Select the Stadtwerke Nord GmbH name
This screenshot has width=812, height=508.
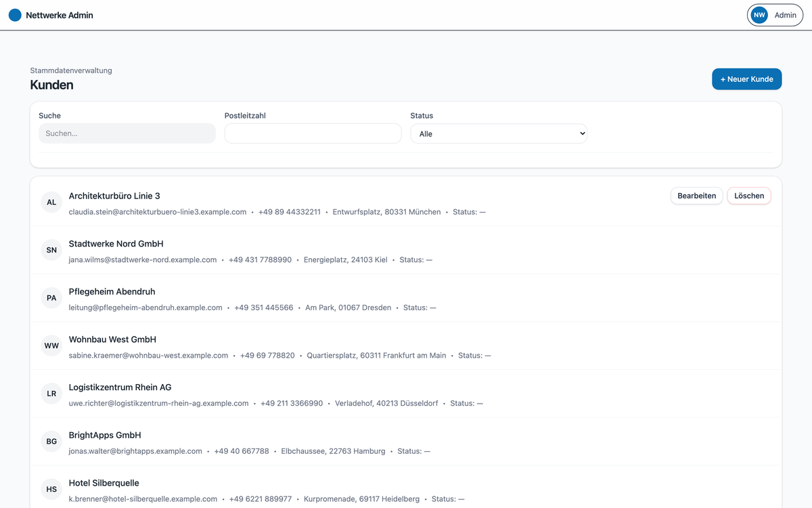[x=116, y=244]
